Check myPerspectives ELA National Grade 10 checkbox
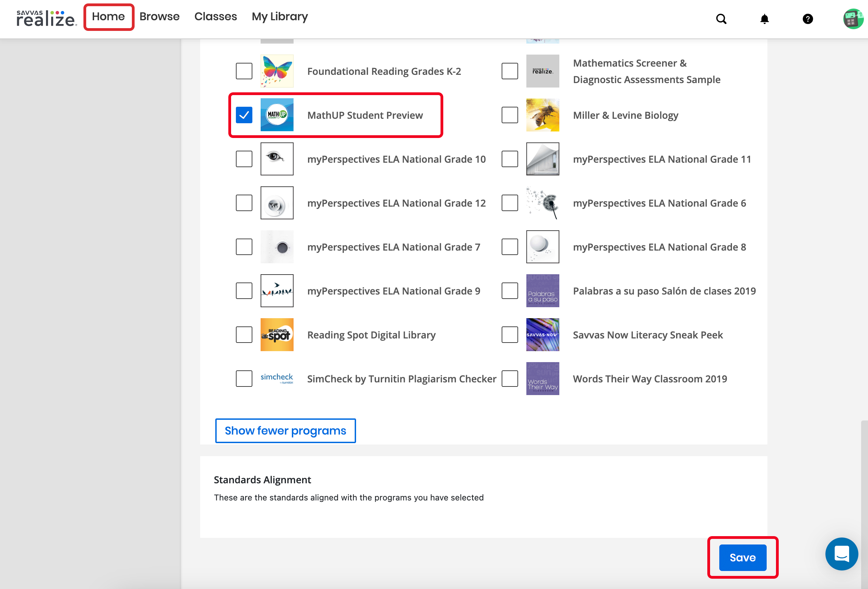The image size is (868, 589). pyautogui.click(x=244, y=159)
